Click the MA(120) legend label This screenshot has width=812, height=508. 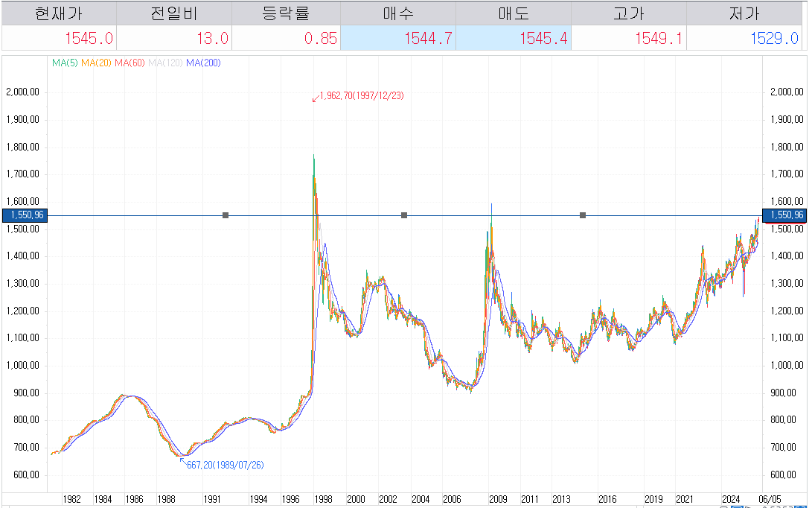click(x=166, y=63)
